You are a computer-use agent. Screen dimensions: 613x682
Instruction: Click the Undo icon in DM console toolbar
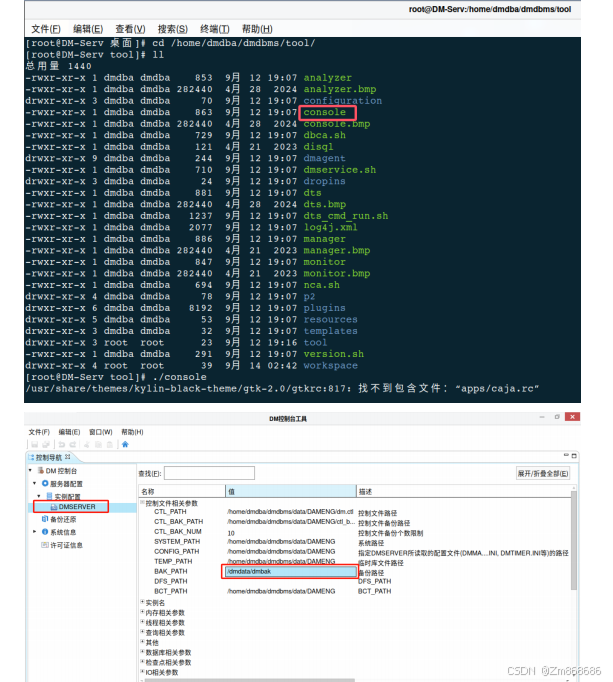[x=61, y=444]
